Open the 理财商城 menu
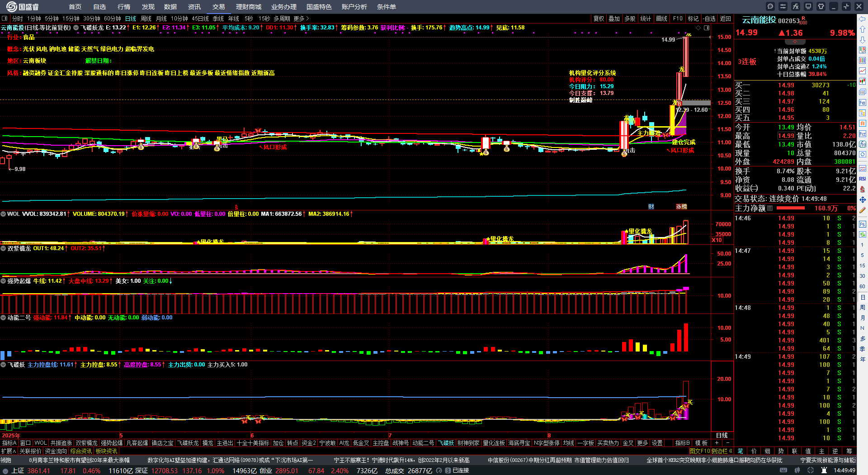868x475 pixels. 249,7
